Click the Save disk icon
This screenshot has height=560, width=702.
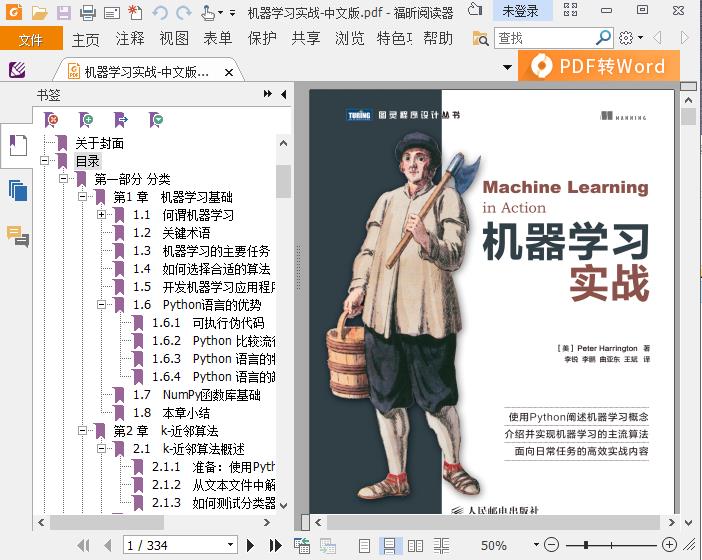point(64,13)
